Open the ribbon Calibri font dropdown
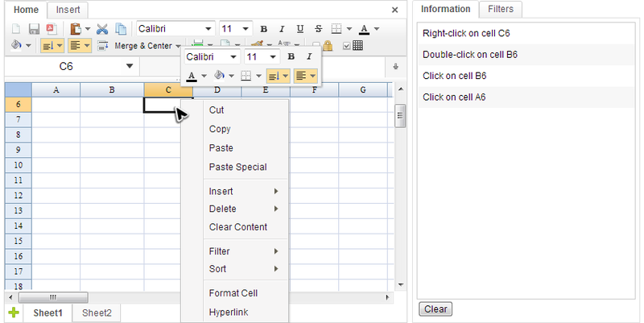This screenshot has width=644, height=323. 208,29
